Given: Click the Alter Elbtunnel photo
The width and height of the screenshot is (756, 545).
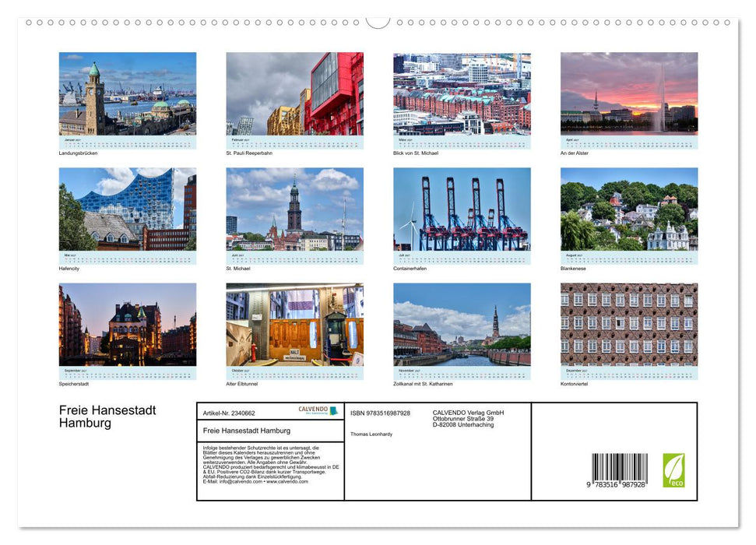Looking at the screenshot, I should click(294, 325).
